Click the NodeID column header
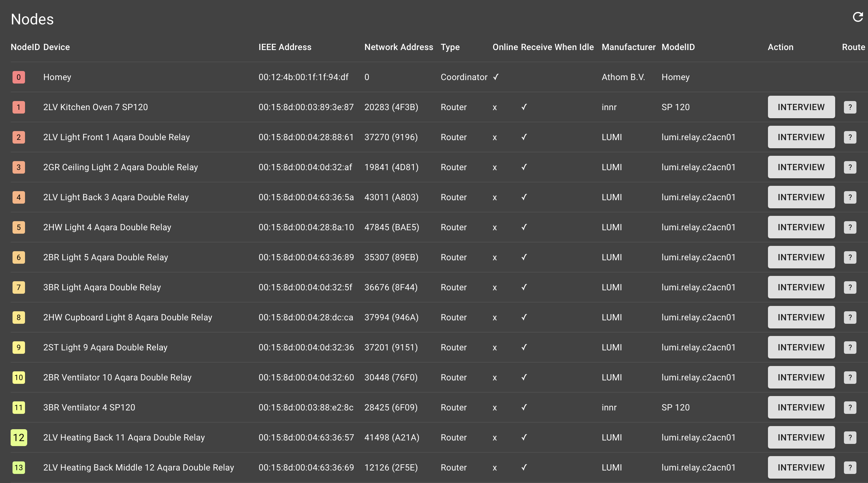Screen dimensions: 868x483 click(25, 47)
